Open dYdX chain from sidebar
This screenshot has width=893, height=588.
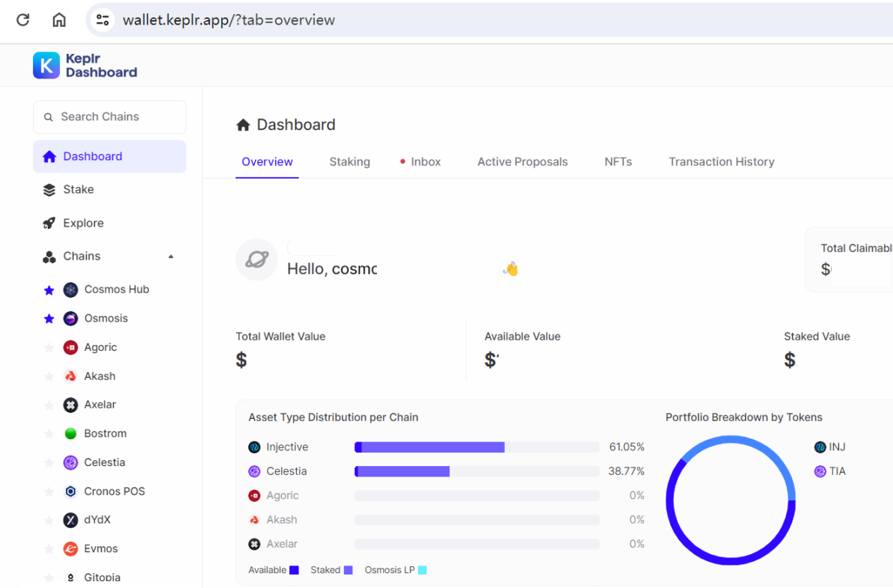(x=97, y=520)
